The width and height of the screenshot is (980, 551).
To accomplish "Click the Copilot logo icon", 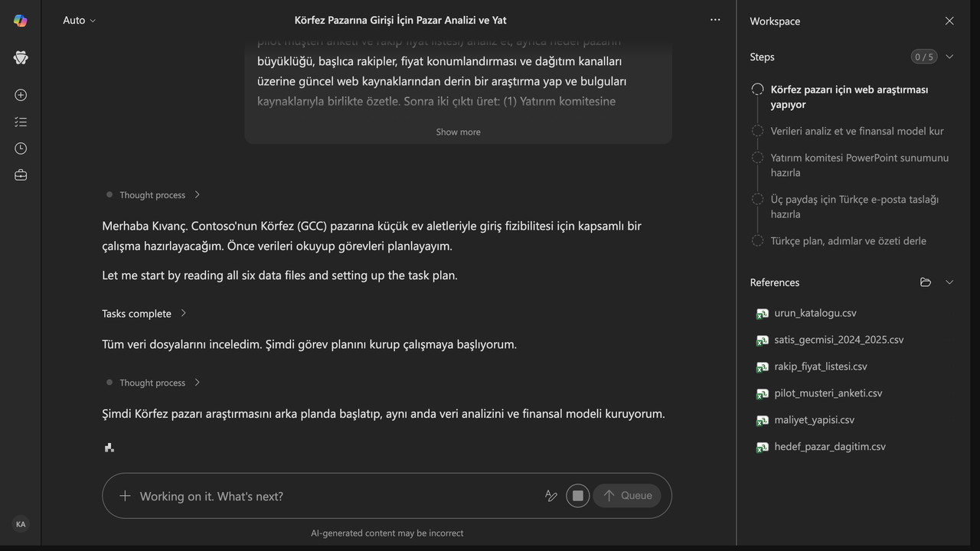I will (x=21, y=21).
